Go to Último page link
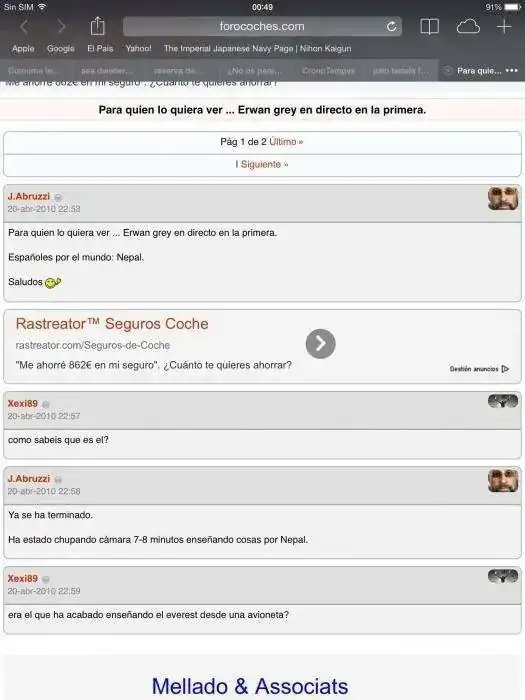 (x=286, y=142)
